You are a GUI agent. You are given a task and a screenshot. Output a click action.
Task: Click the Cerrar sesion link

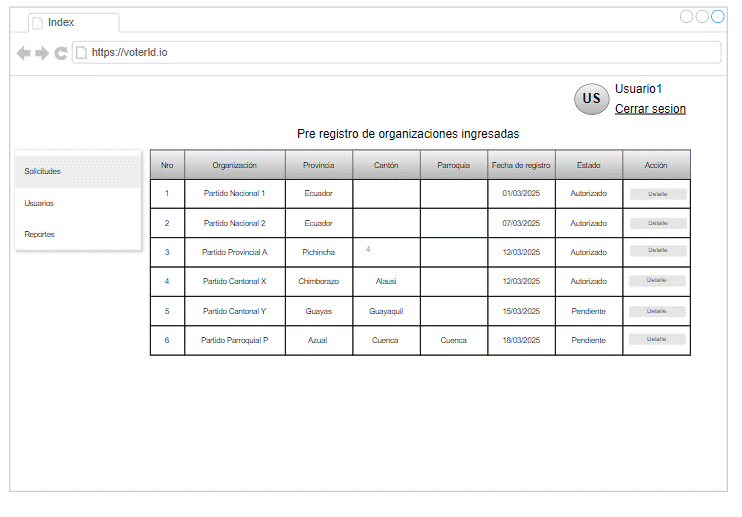click(x=650, y=109)
